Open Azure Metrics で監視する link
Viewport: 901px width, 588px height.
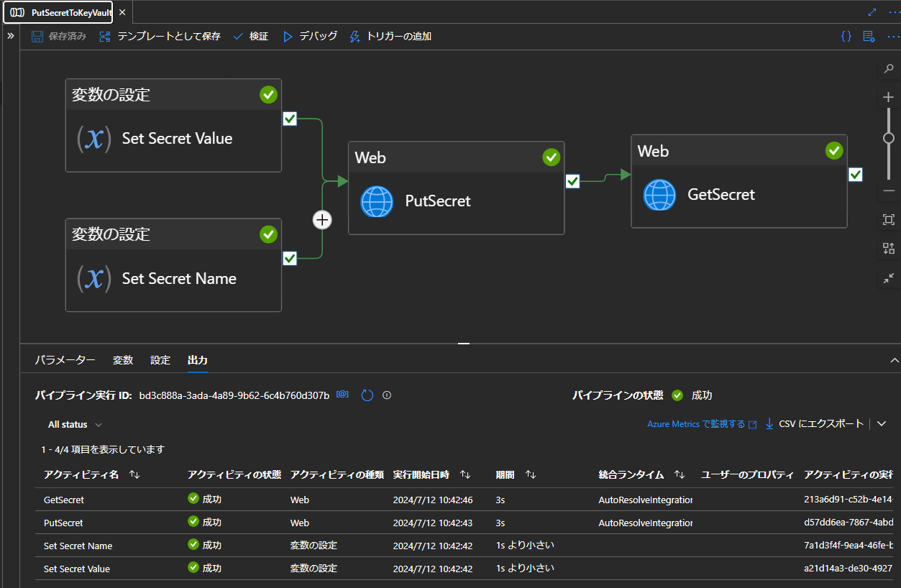(x=702, y=424)
